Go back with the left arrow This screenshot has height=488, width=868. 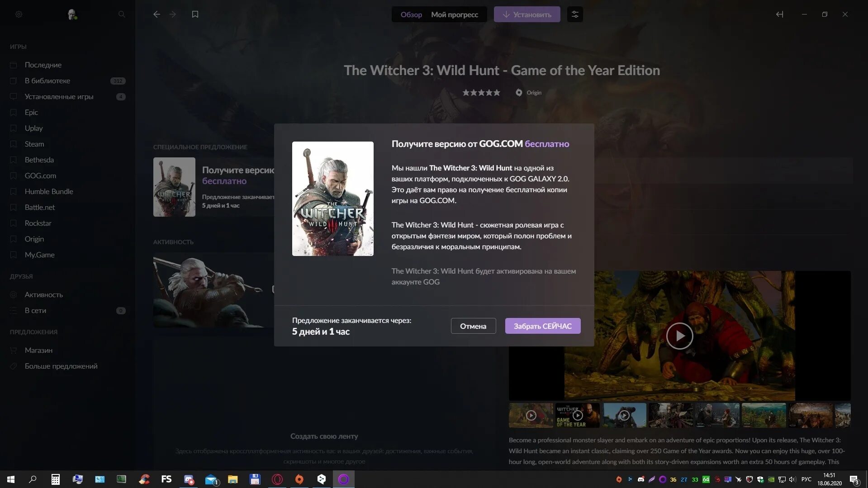(157, 14)
